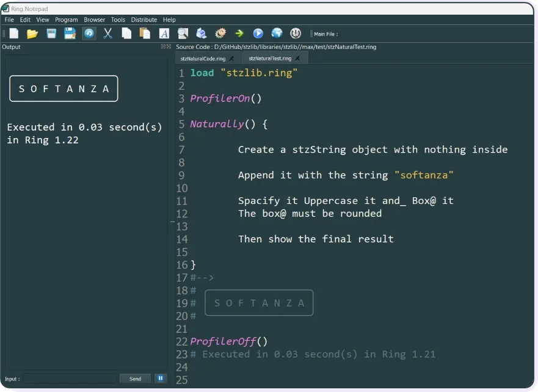Click the 'Create a stzString object' line
Image resolution: width=538 pixels, height=392 pixels.
coord(373,150)
